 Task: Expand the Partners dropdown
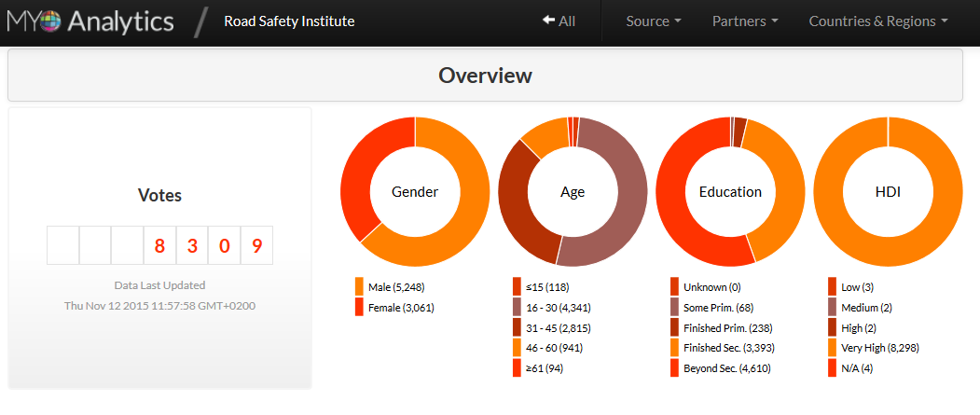(x=745, y=21)
